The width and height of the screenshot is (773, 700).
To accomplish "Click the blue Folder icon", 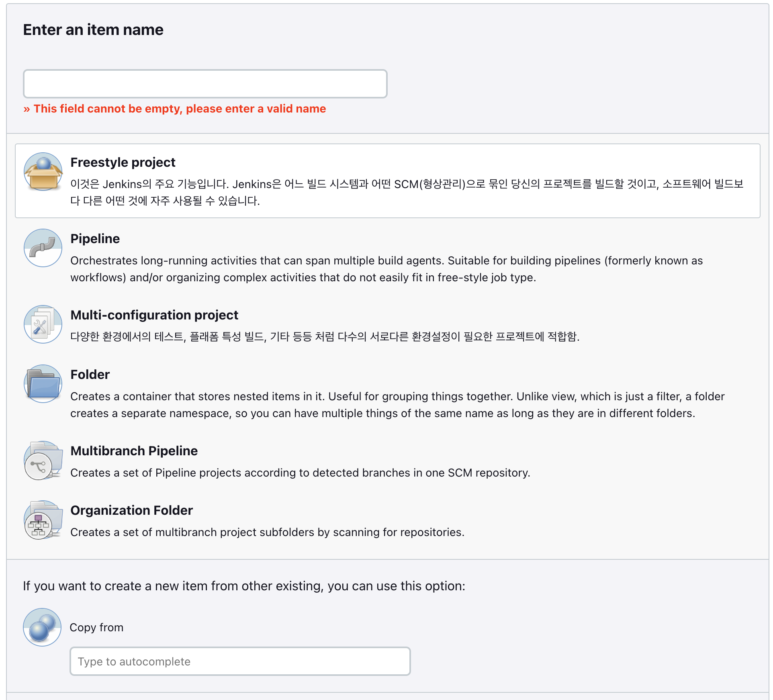I will coord(43,384).
